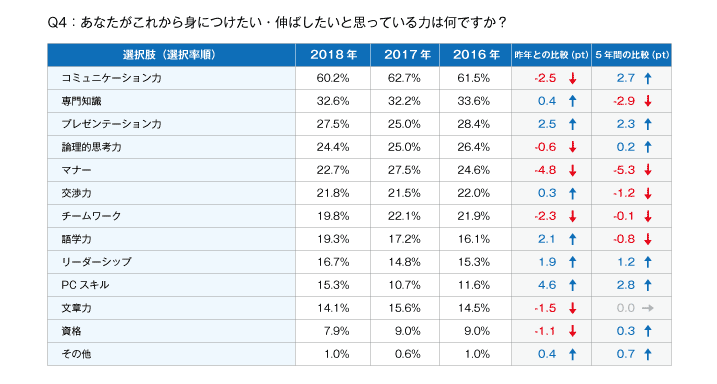Viewport: 717px width, 384px height.
Task: Click the プレゼンテーション力 row label
Action: coord(112,124)
